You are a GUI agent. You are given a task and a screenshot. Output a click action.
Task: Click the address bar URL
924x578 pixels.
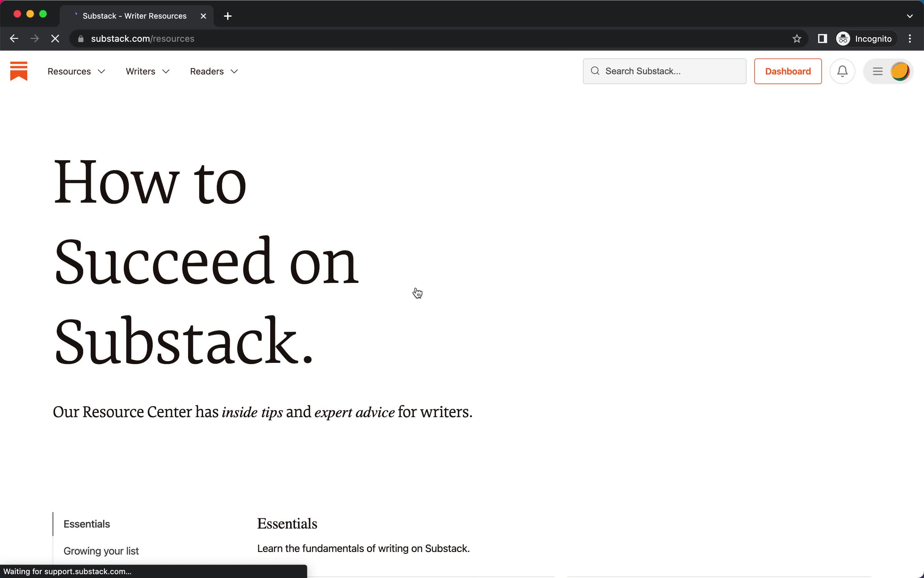[x=142, y=39]
